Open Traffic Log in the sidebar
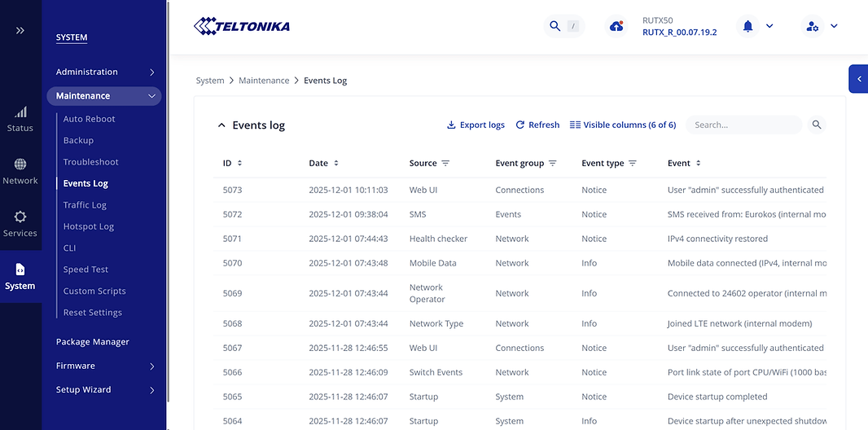868x430 pixels. [85, 205]
